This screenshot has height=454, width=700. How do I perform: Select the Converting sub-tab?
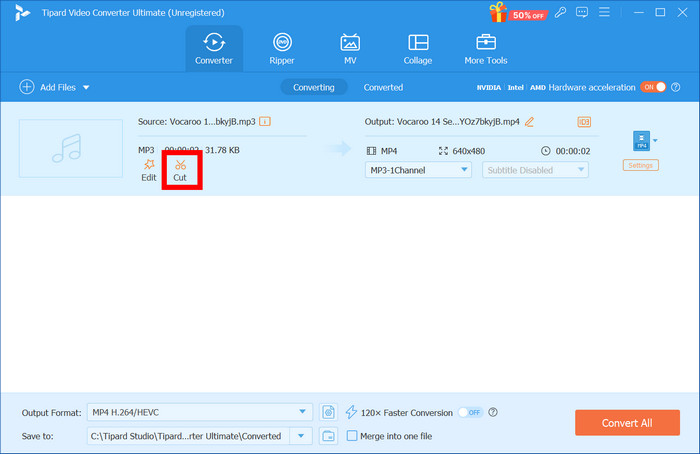pyautogui.click(x=314, y=87)
